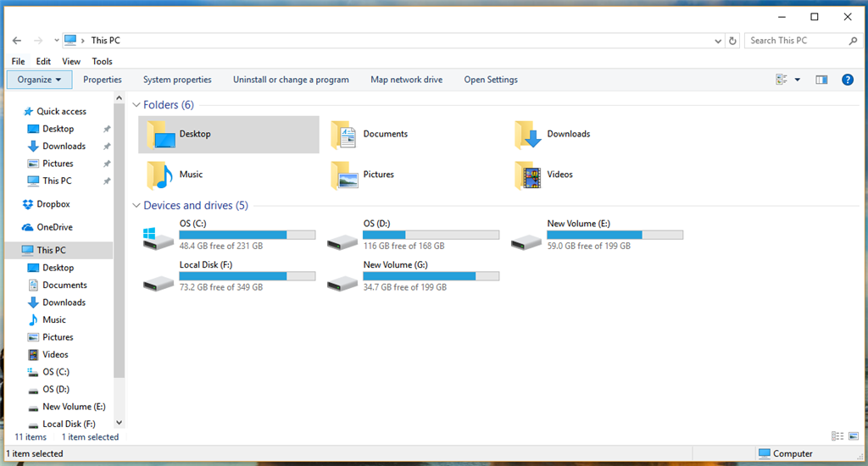
Task: Click System properties
Action: (x=177, y=80)
